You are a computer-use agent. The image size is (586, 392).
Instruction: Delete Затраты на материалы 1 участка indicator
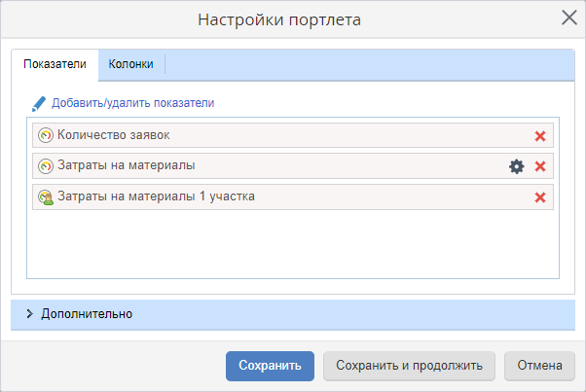click(540, 197)
